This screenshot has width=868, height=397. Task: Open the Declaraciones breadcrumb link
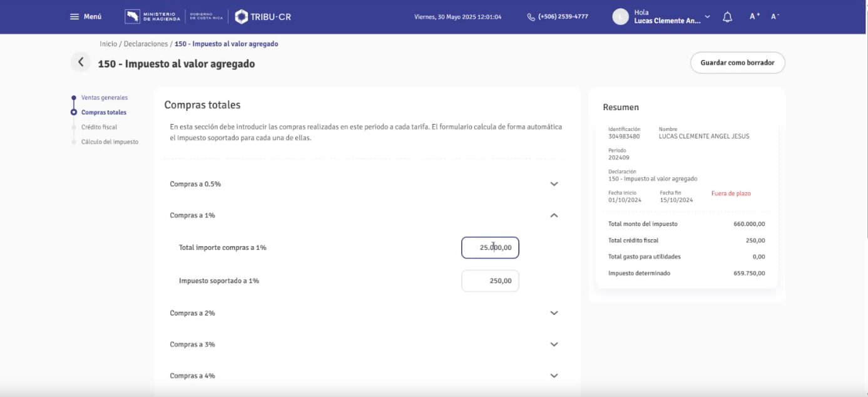coord(145,43)
